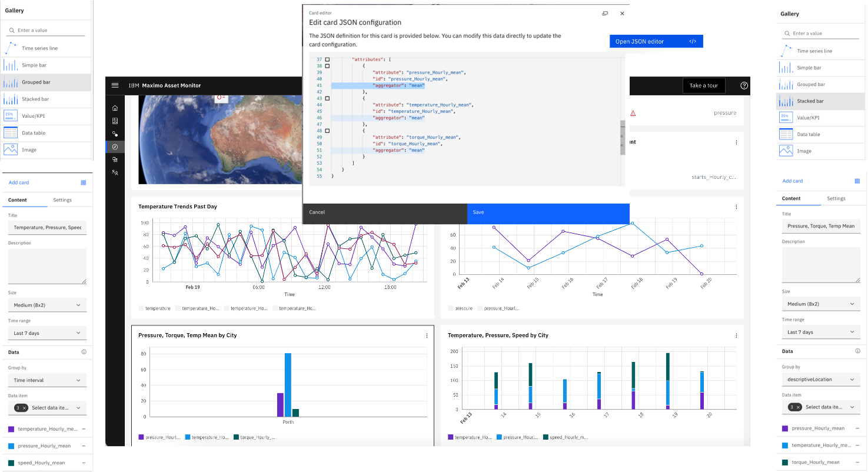The image size is (868, 472).
Task: Switch to the Settings tab in the card panel
Action: [x=64, y=200]
